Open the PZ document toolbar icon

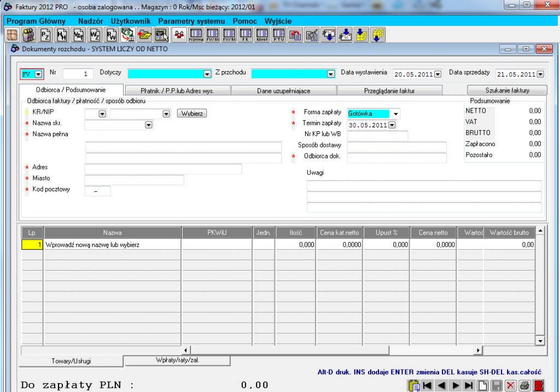click(45, 35)
